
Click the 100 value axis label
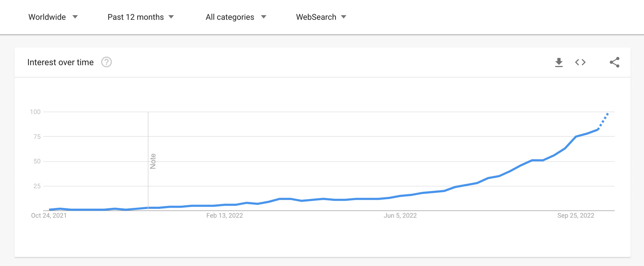(35, 112)
